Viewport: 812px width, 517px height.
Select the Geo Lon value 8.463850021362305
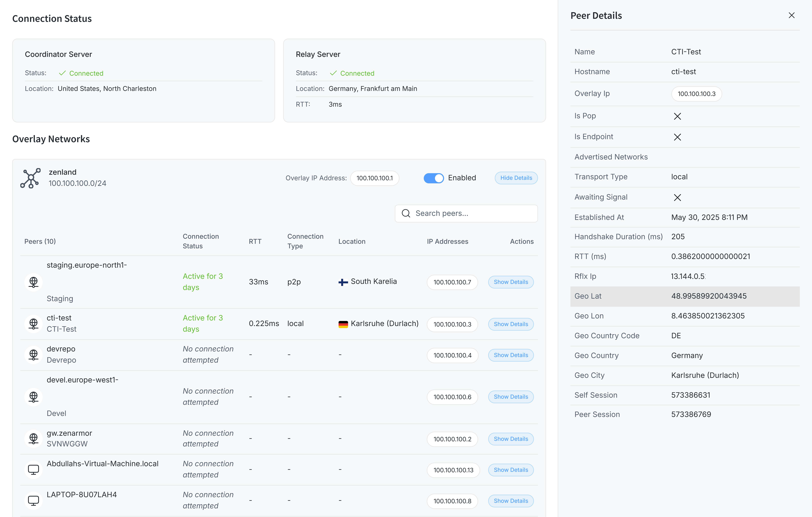pyautogui.click(x=708, y=316)
